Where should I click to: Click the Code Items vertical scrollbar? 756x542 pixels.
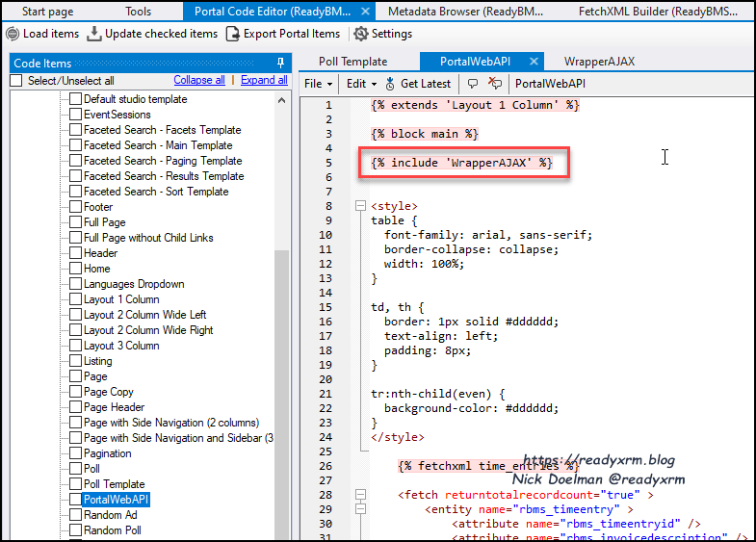(282, 385)
